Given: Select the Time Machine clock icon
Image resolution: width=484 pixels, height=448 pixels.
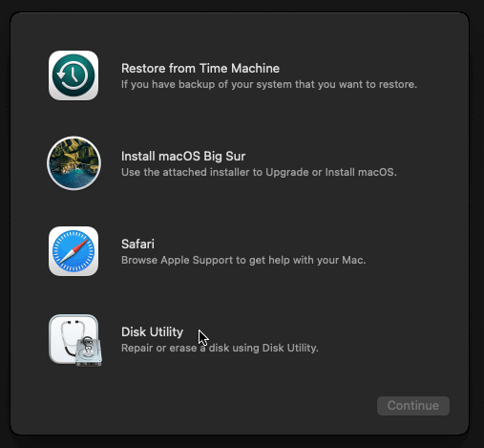Looking at the screenshot, I should point(74,75).
